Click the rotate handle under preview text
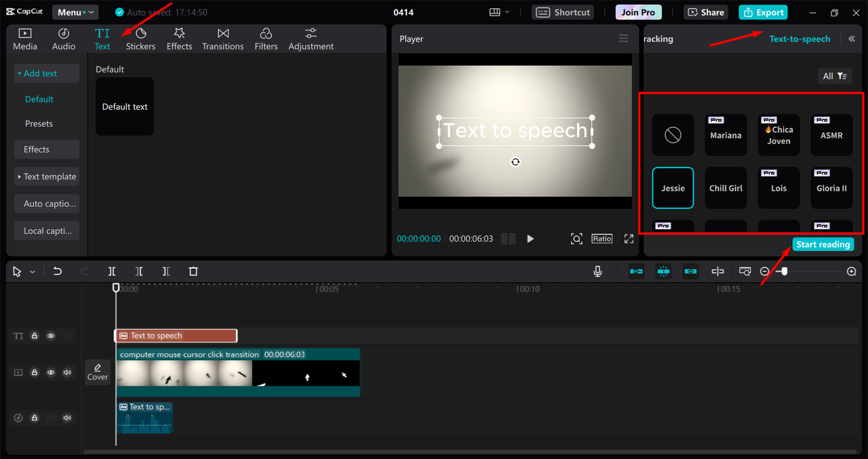This screenshot has width=868, height=459. 515,162
